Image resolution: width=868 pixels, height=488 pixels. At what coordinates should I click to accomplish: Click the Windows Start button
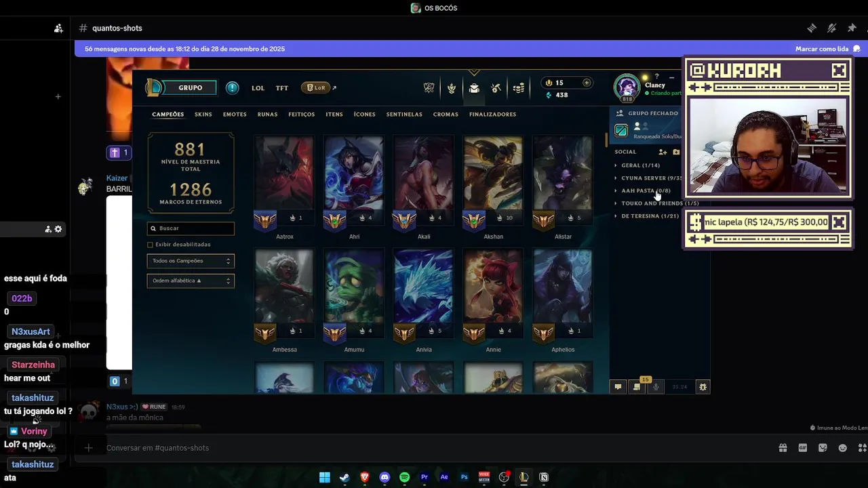coord(325,477)
